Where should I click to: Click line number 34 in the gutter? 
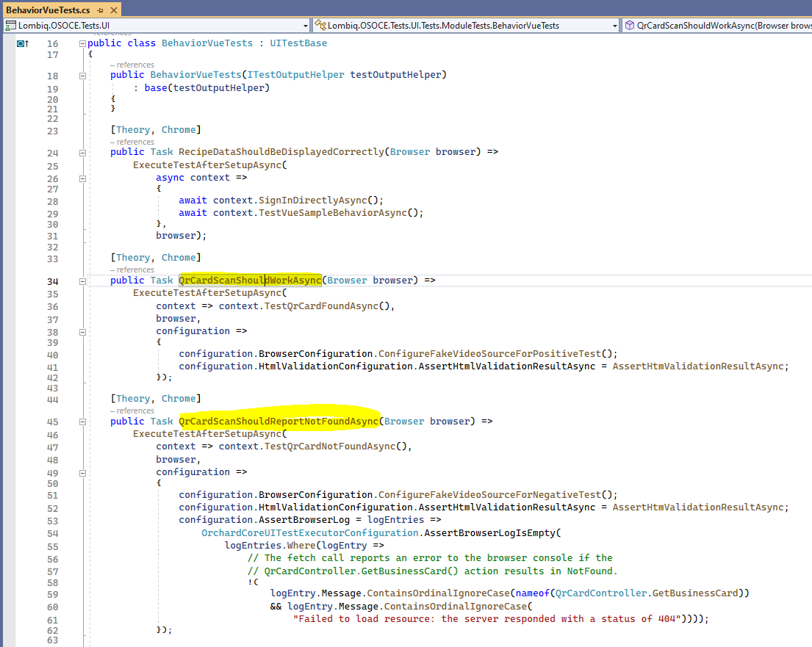pyautogui.click(x=53, y=281)
